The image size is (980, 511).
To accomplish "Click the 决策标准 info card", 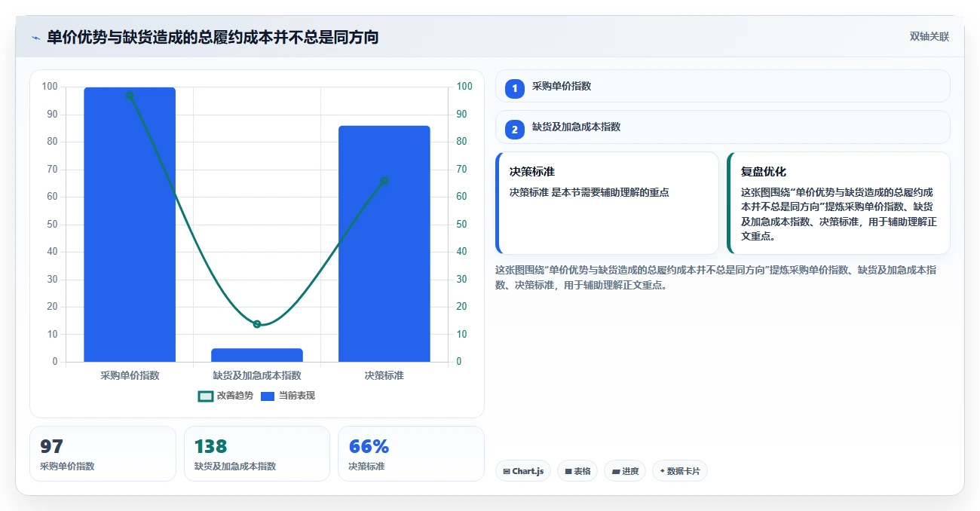I will coord(607,203).
